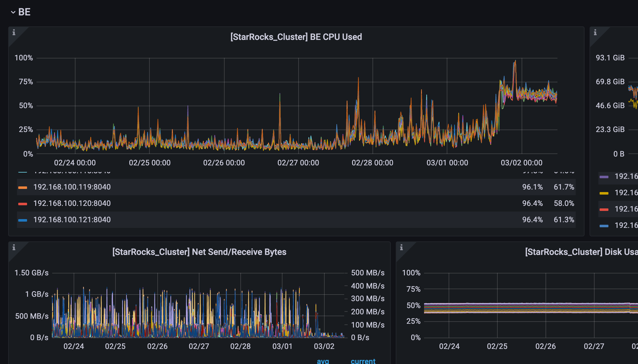Screen dimensions: 638x364
Task: Sort Net legend by current column
Action: click(x=363, y=361)
